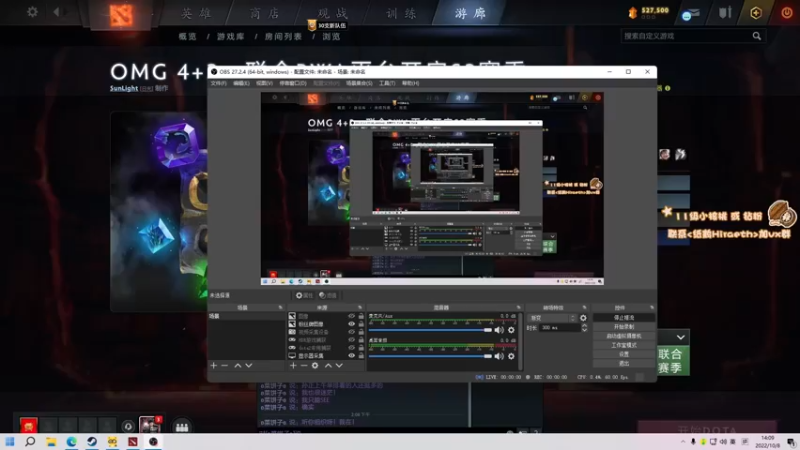Toggle lock on 视频采集设备 source
This screenshot has height=450, width=800.
pyautogui.click(x=361, y=332)
